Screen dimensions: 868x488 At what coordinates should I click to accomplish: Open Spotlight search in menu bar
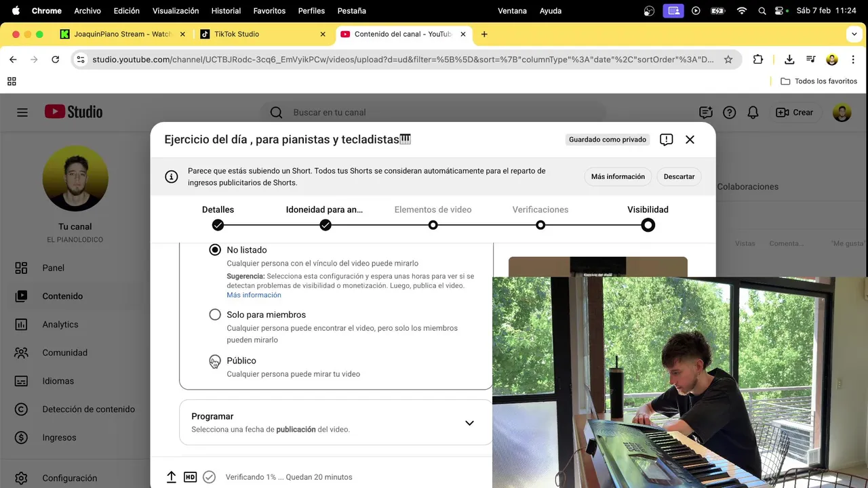click(x=762, y=11)
